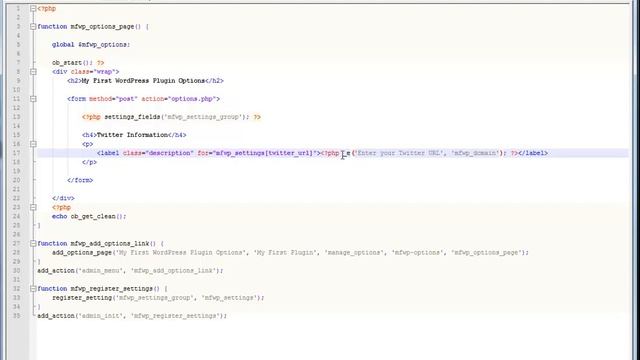Collapse the php block fold on line 23
This screenshot has height=360, width=640.
pos(33,207)
